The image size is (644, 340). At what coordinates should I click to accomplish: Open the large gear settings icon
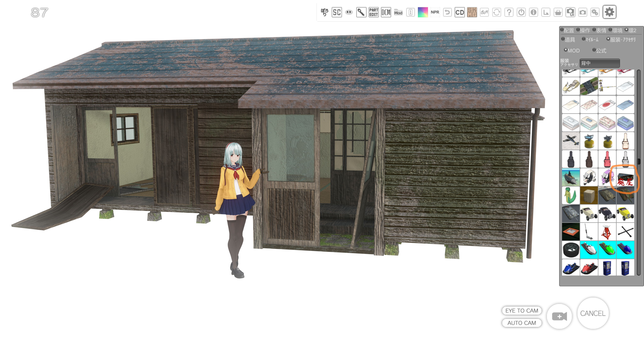[609, 12]
